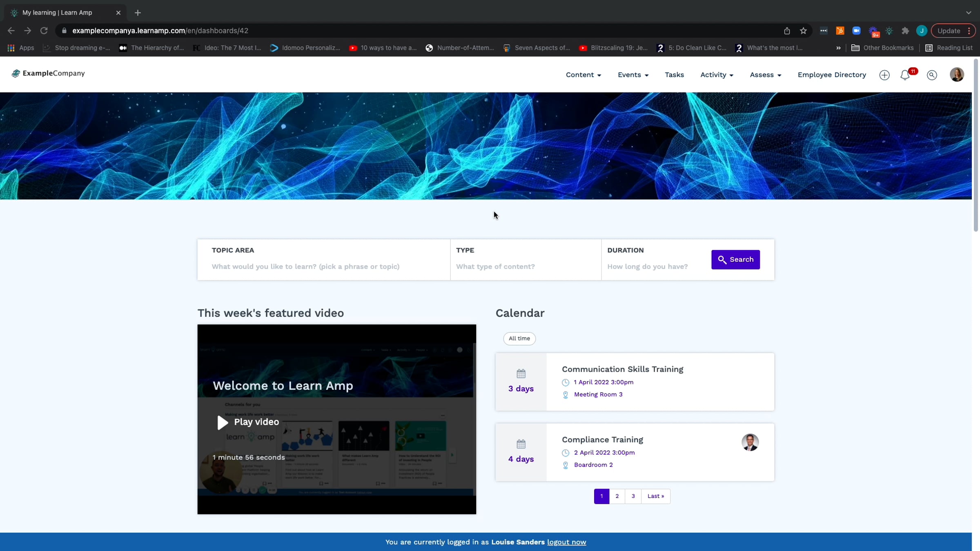Click the 1 April 2022 3:00pm date

coord(603,382)
